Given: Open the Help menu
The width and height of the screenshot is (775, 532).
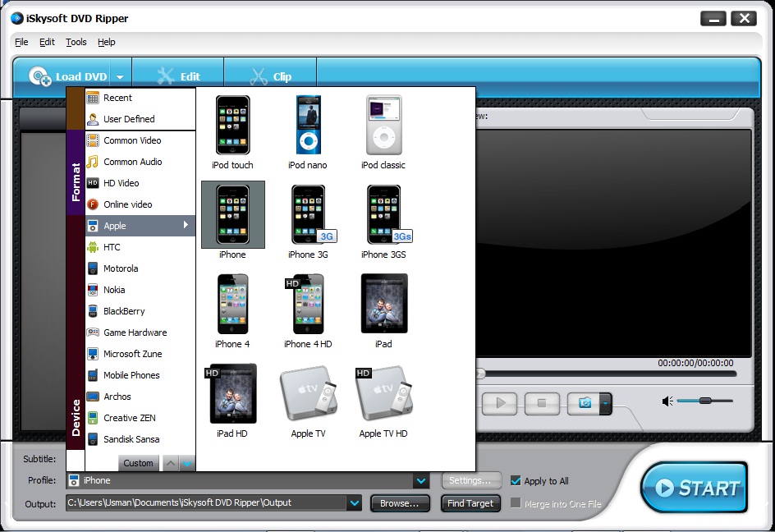Looking at the screenshot, I should pos(106,42).
